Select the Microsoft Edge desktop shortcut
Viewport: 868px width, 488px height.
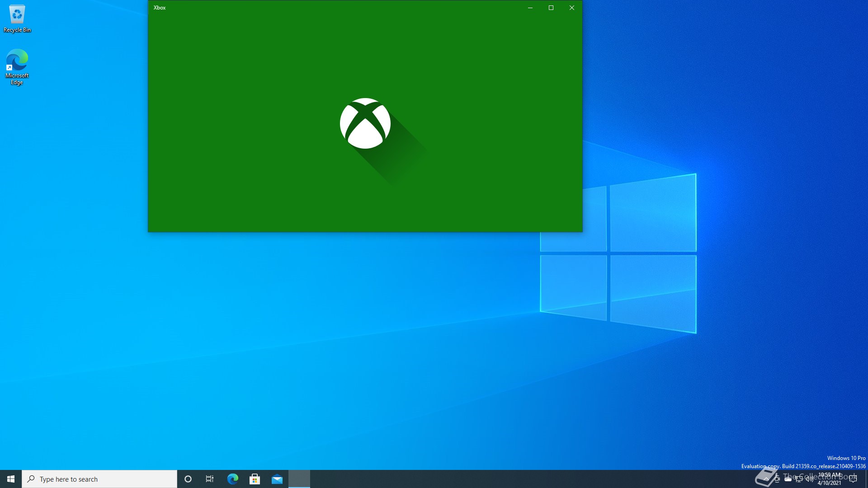[17, 67]
